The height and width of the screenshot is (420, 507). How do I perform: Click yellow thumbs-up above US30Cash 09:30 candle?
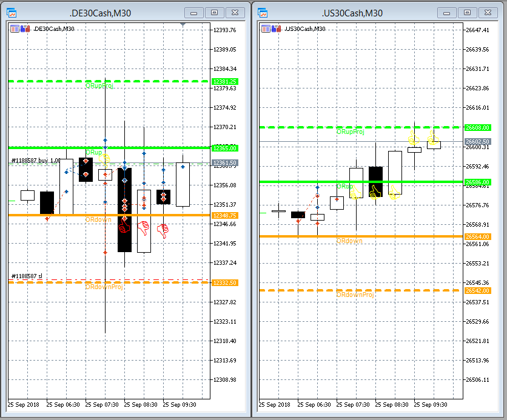[414, 138]
